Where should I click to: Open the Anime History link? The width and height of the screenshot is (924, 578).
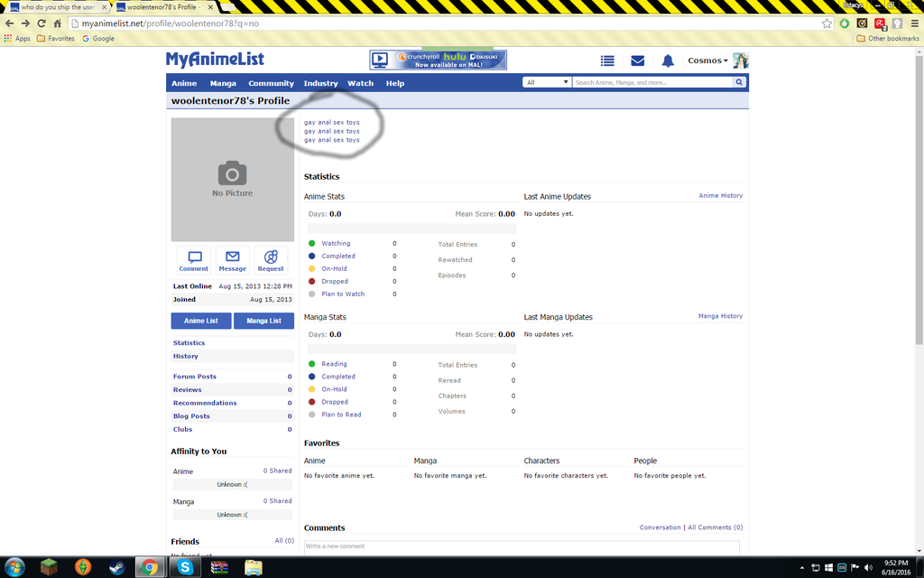720,196
